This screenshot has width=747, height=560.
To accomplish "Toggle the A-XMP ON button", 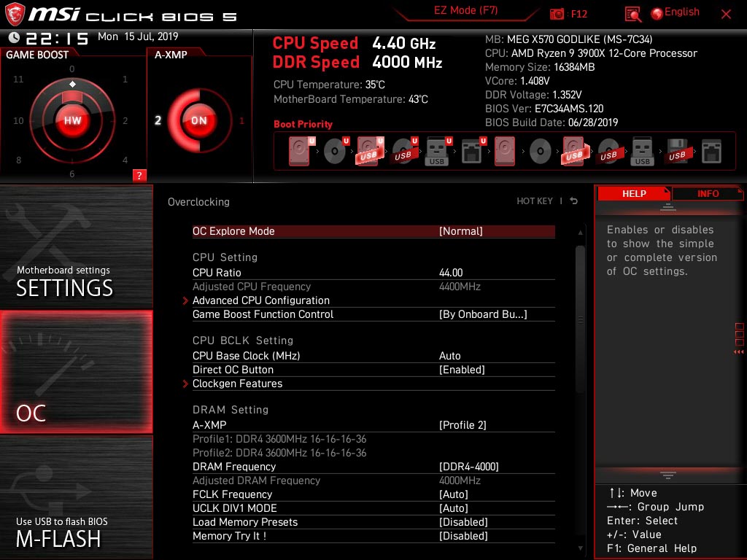I will click(198, 120).
